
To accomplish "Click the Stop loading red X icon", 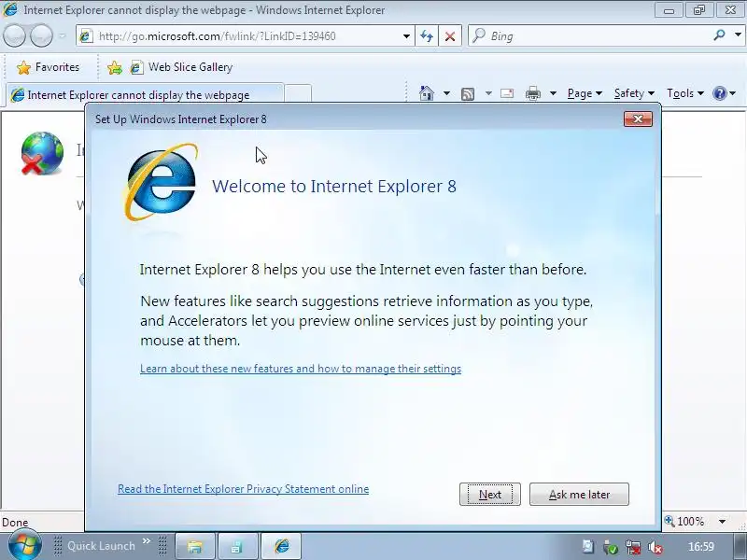I will coord(450,36).
